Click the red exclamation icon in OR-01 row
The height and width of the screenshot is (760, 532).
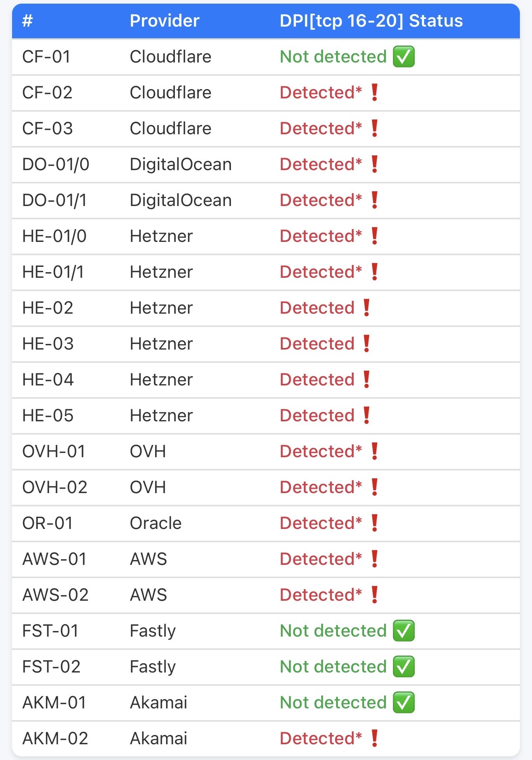pos(374,523)
